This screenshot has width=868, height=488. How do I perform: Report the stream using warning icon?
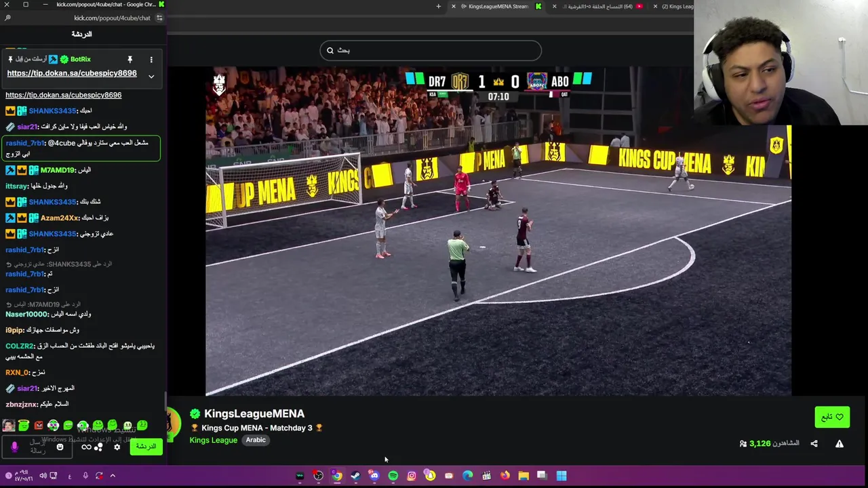click(x=840, y=443)
